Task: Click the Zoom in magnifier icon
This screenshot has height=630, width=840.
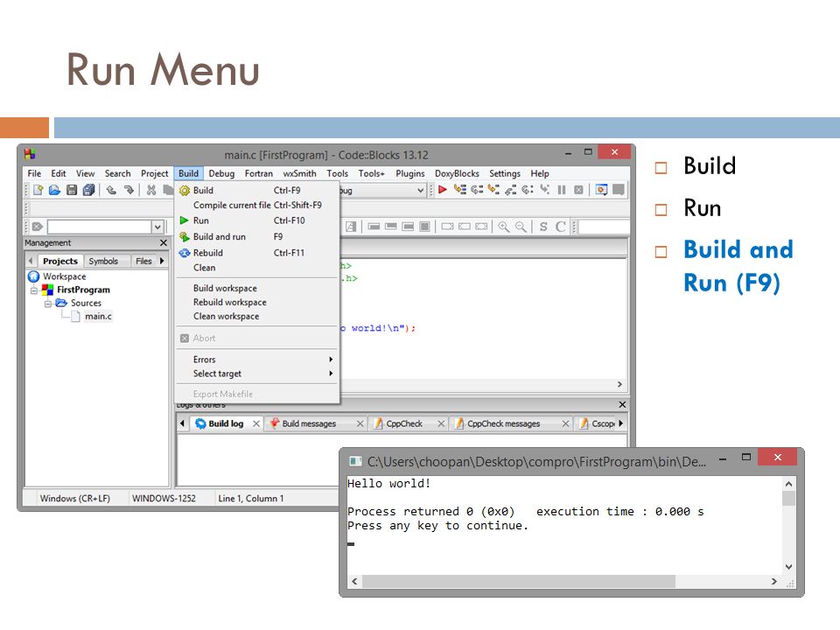Action: (x=504, y=227)
